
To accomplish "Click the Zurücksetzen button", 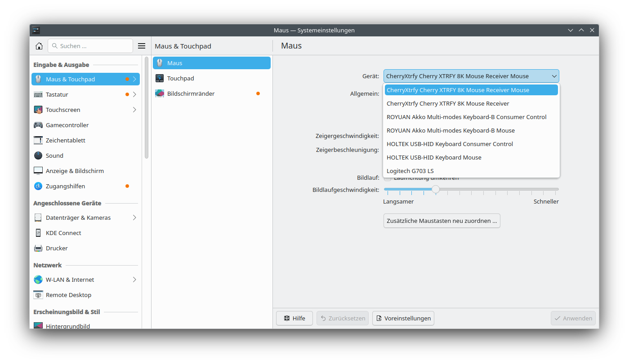I will 343,318.
